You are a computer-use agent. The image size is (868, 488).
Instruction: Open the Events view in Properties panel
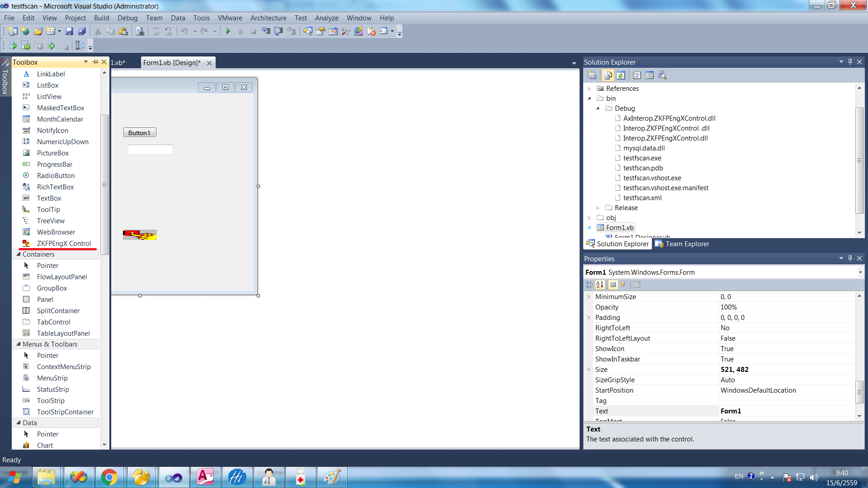pos(623,285)
